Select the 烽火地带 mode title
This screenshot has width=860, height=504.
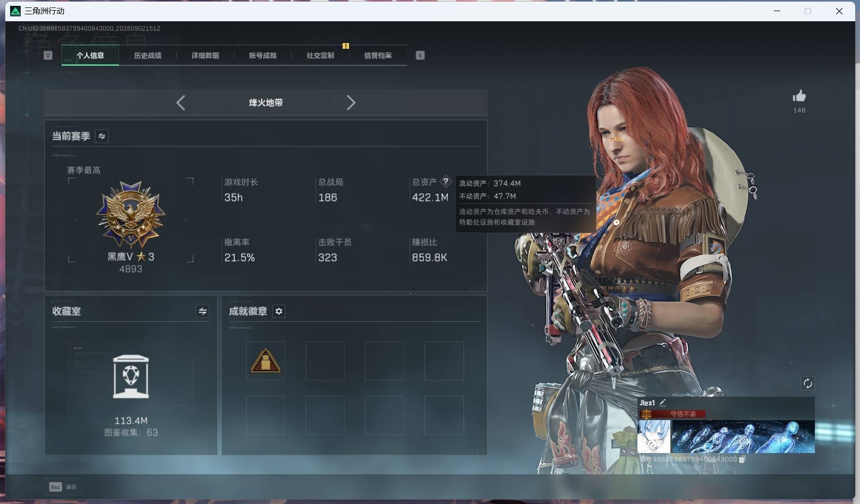266,102
